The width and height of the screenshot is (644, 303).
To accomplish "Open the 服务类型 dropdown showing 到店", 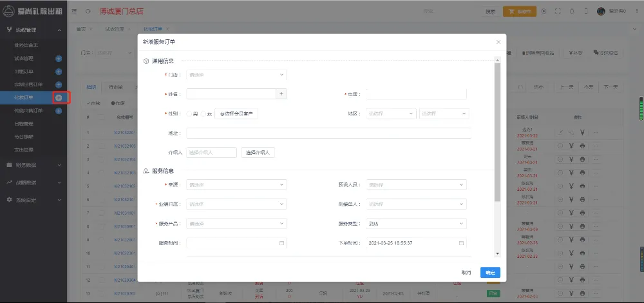I will pos(416,224).
